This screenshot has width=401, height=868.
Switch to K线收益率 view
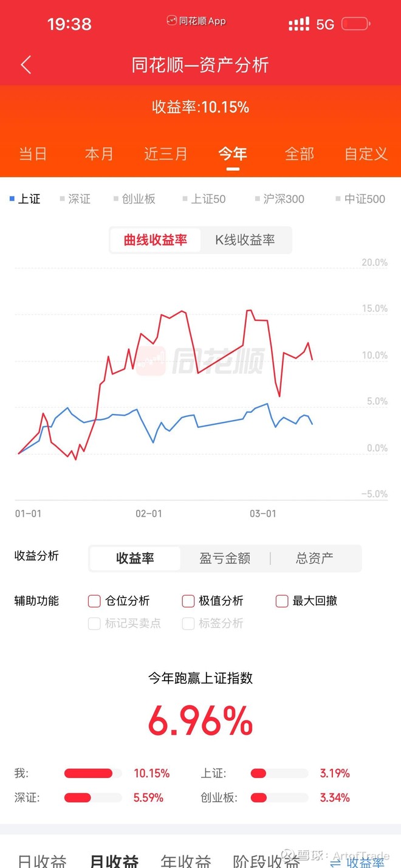(246, 240)
